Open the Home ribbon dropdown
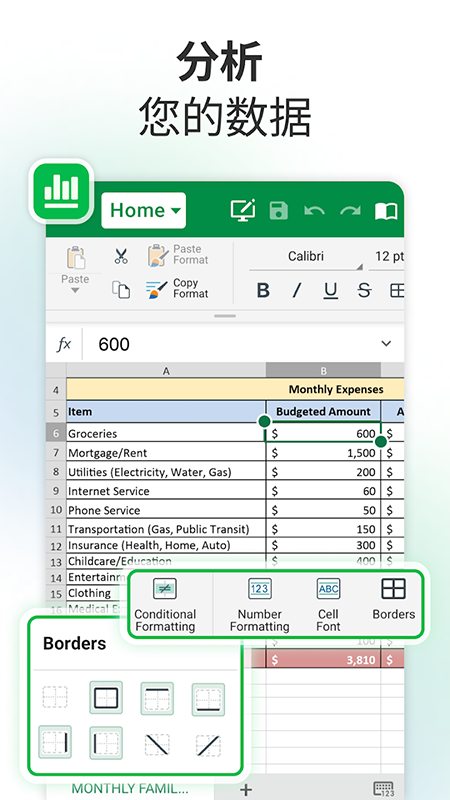Image resolution: width=450 pixels, height=800 pixels. click(143, 210)
